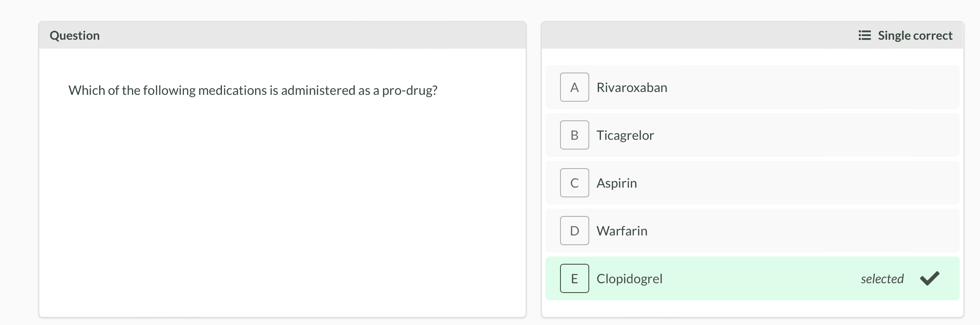Screen dimensions: 980x325
Task: Click the Rivaroxaban answer text
Action: (632, 88)
